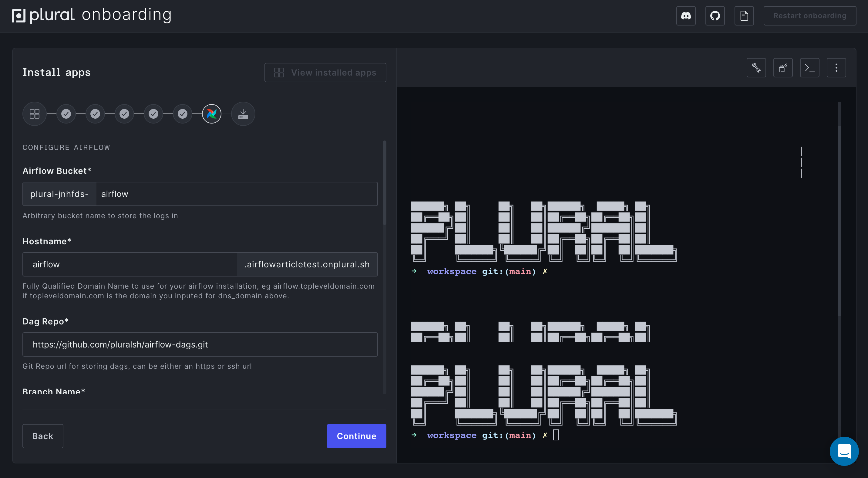Edit the Hostname input field

130,264
